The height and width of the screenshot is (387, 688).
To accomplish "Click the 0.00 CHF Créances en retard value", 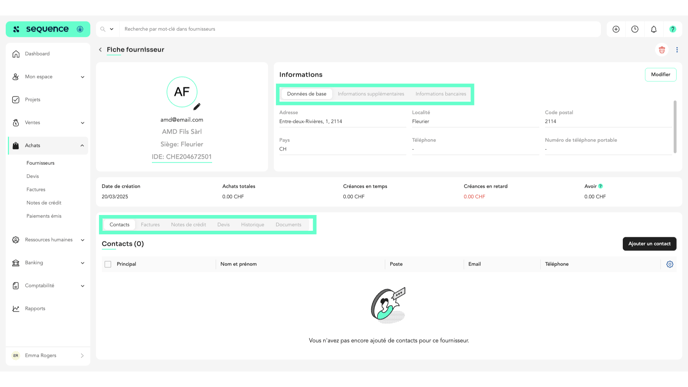I will click(x=474, y=197).
